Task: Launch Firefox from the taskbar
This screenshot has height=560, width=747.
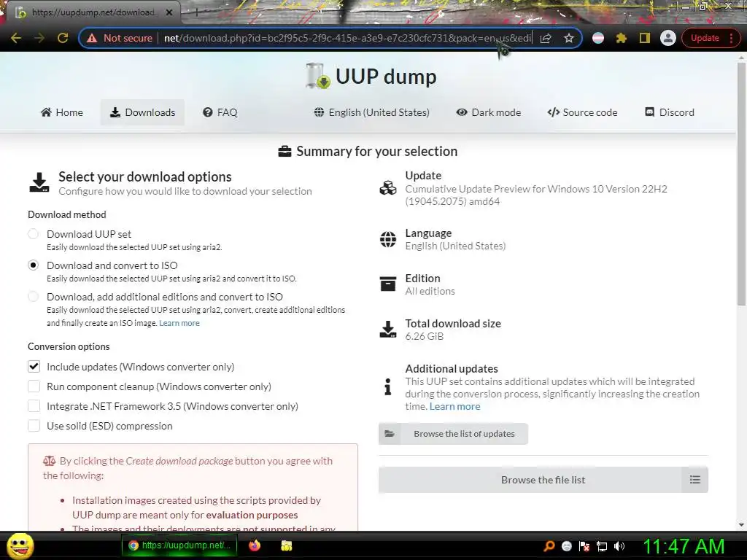Action: [255, 545]
